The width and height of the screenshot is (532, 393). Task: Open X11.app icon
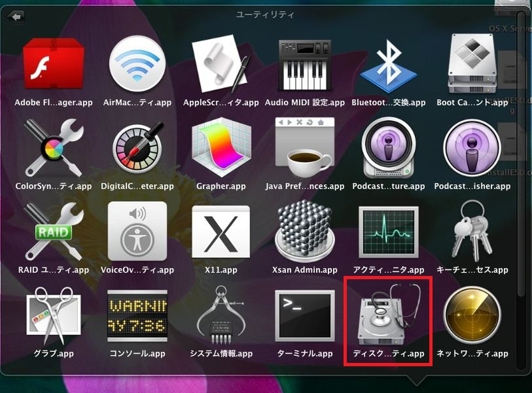[221, 232]
